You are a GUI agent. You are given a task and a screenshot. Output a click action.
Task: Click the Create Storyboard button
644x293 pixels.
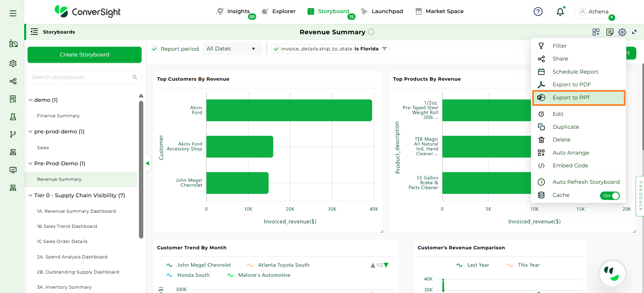coord(84,55)
